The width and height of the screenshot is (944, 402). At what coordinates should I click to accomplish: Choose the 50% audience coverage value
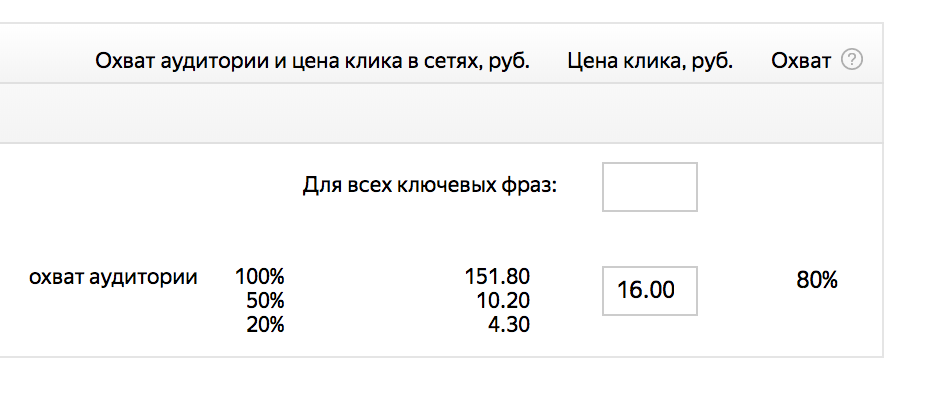coord(265,301)
